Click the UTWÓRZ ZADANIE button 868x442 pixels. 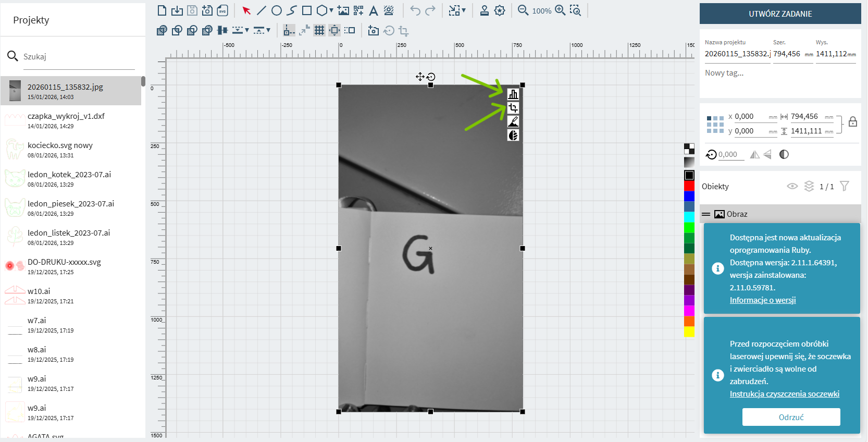click(780, 14)
